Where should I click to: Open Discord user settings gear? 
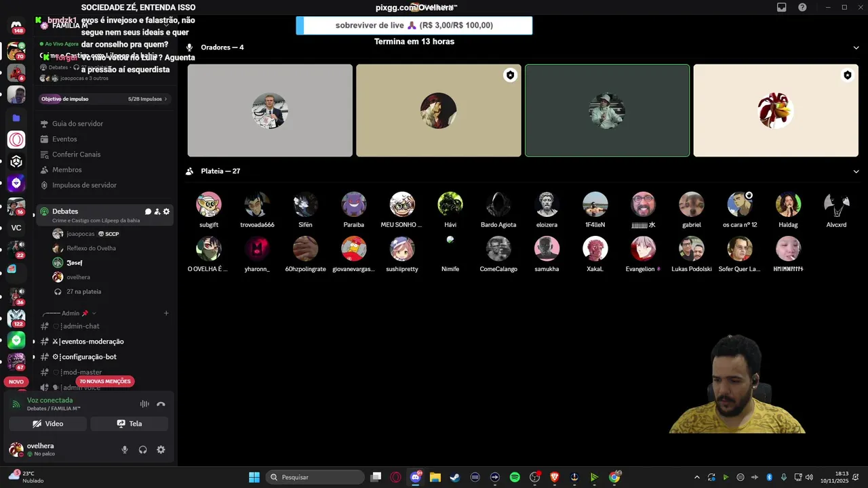(161, 449)
